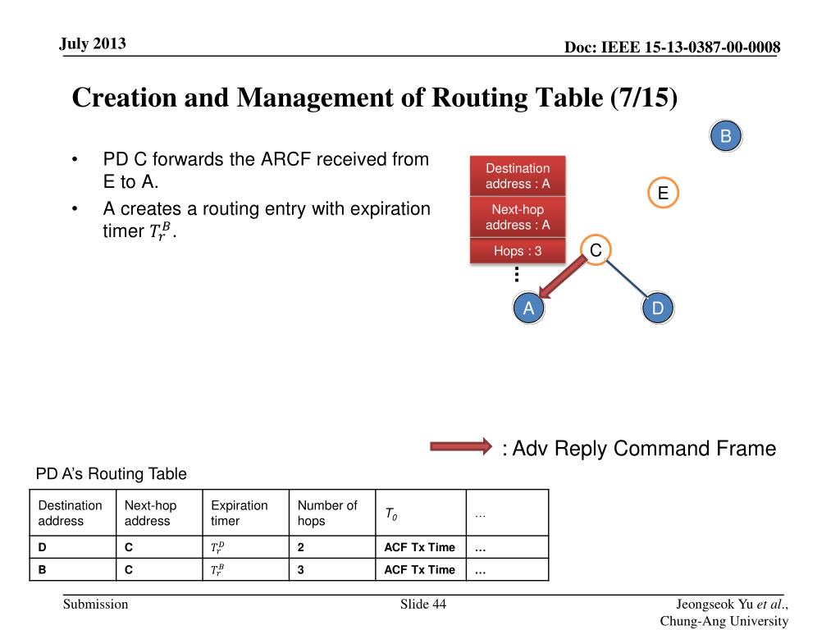
Task: Select the Expiration timer column header
Action: pyautogui.click(x=246, y=513)
